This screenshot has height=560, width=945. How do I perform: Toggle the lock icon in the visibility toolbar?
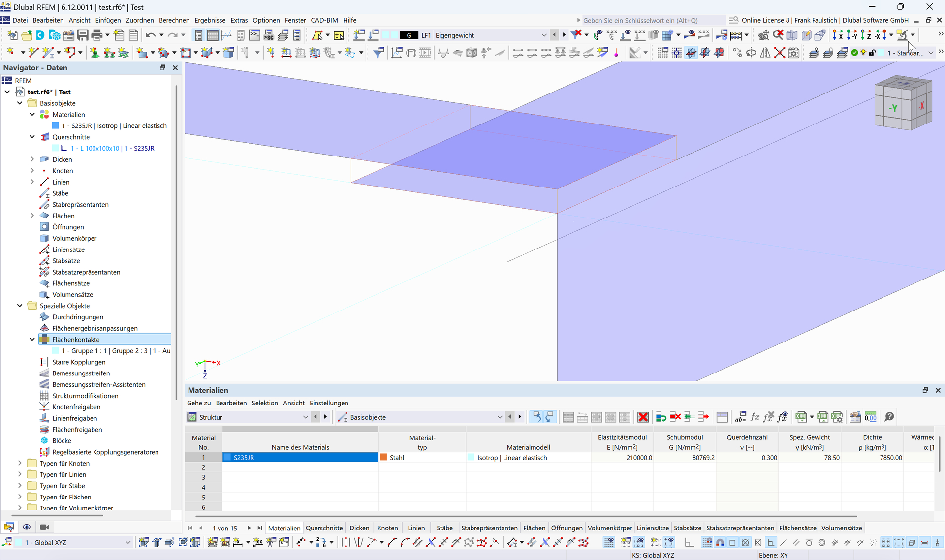[872, 53]
